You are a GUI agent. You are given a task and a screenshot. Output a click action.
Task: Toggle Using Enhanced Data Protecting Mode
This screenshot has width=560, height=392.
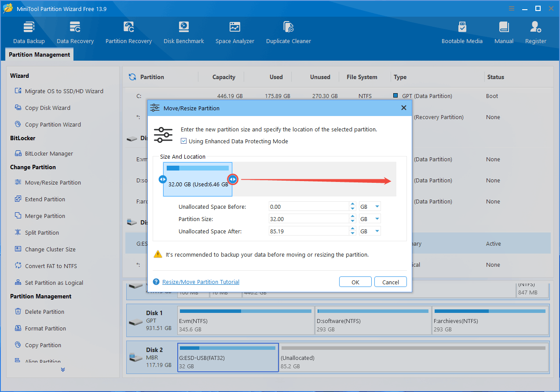click(x=184, y=141)
